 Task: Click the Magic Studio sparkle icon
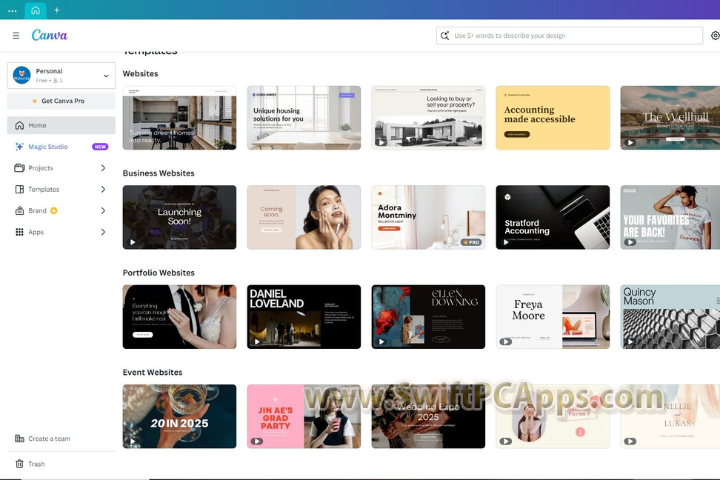(x=19, y=147)
